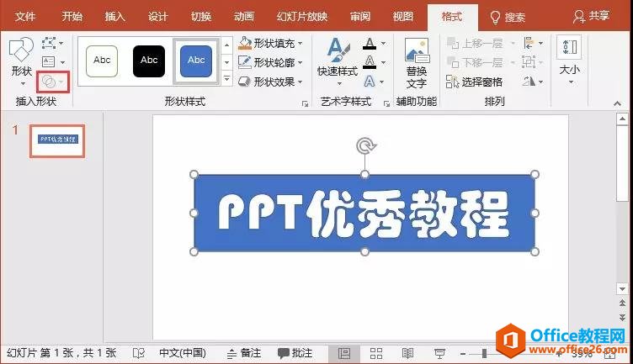
Task: Click the vertical scrollbar down arrow
Action: (x=622, y=288)
